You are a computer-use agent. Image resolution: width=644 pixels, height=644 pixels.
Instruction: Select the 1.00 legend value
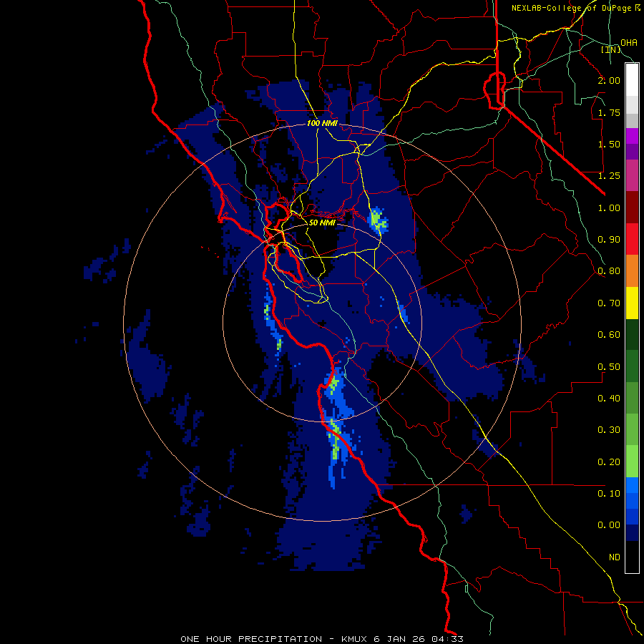[609, 208]
